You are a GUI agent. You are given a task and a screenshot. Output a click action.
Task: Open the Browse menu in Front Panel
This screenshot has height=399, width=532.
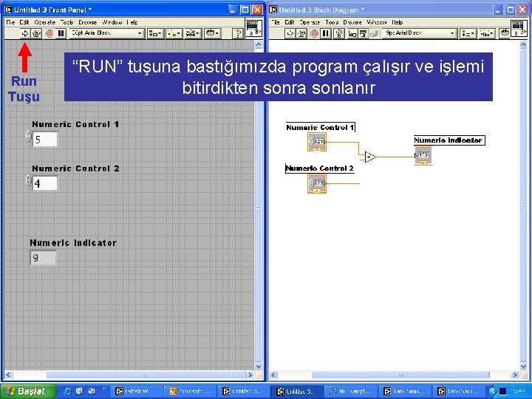point(87,22)
